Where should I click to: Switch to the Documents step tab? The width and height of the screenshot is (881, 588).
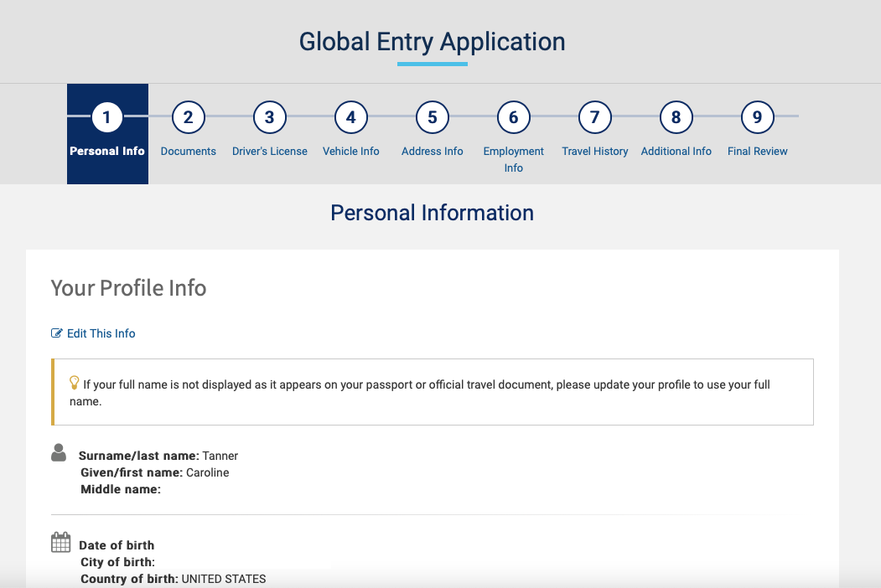click(x=188, y=134)
